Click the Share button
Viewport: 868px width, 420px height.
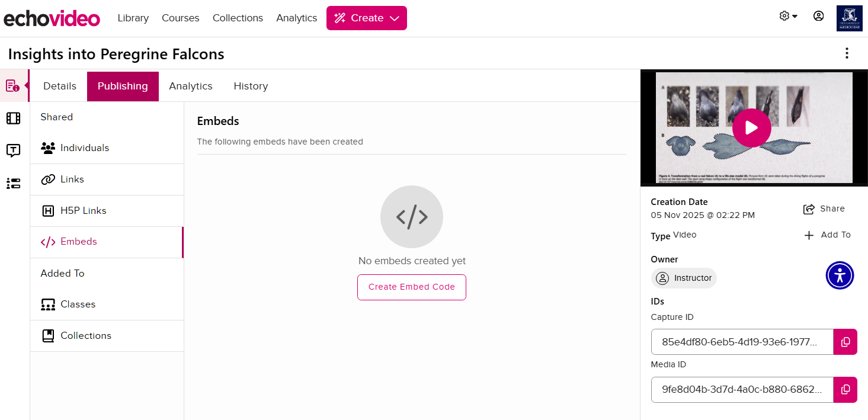tap(824, 209)
